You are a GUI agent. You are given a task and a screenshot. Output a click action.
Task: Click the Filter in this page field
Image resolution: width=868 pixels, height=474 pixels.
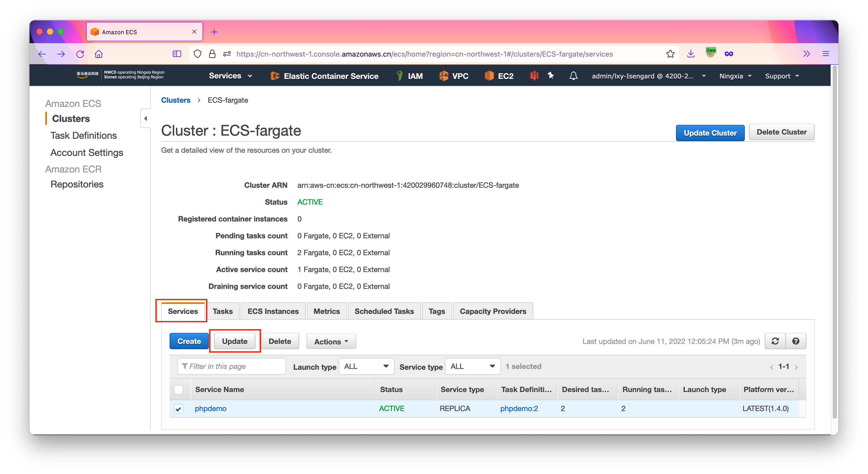point(231,366)
